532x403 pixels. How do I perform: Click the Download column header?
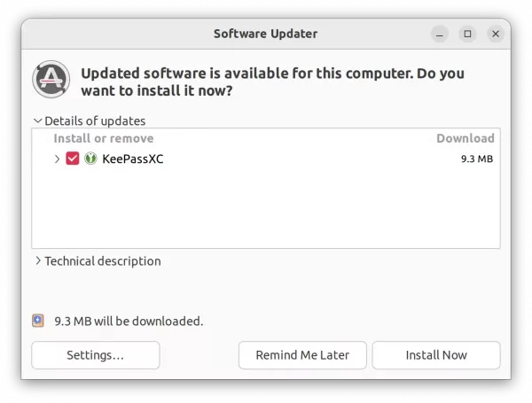[465, 138]
